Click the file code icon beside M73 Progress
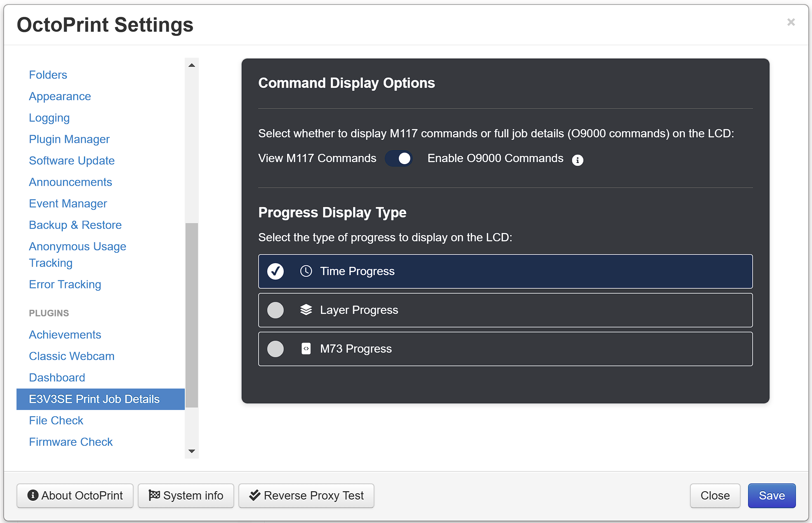This screenshot has width=812, height=523. click(306, 349)
